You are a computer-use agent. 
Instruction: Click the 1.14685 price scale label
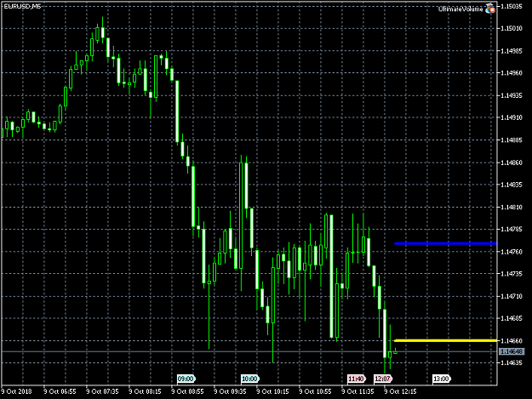[x=512, y=319]
